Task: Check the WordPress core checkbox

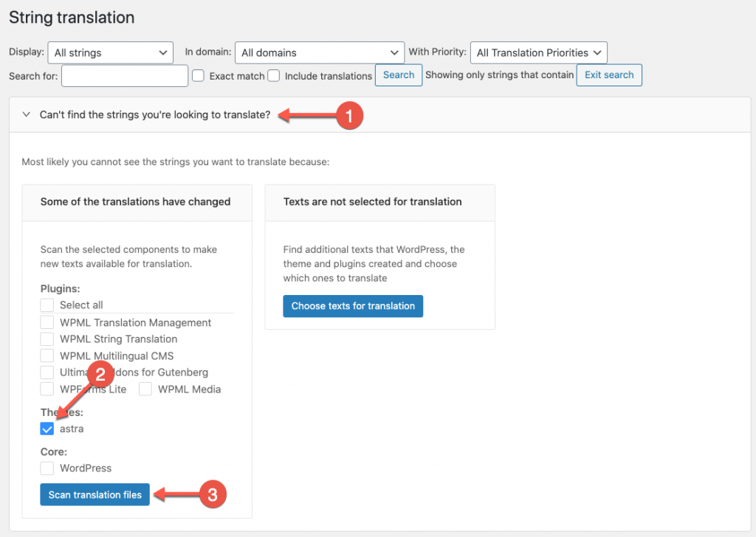Action: click(x=47, y=468)
